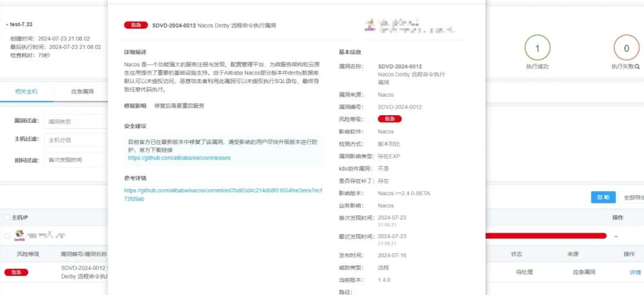The height and width of the screenshot is (295, 644).
Task: Click the 1.4.0 current version value
Action: [384, 280]
